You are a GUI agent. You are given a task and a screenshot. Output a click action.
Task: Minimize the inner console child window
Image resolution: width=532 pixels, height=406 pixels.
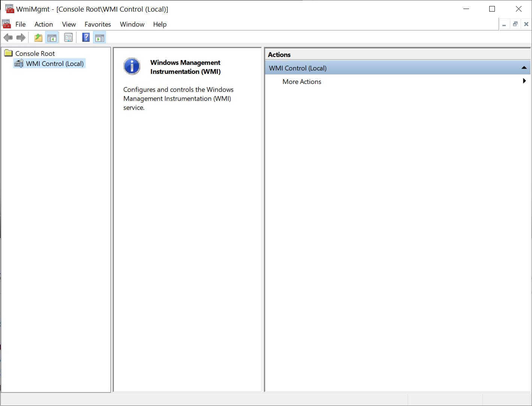(504, 24)
